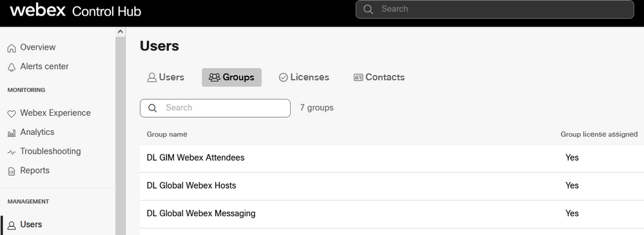Select the Groups tab
This screenshot has width=644, height=235.
tap(231, 77)
